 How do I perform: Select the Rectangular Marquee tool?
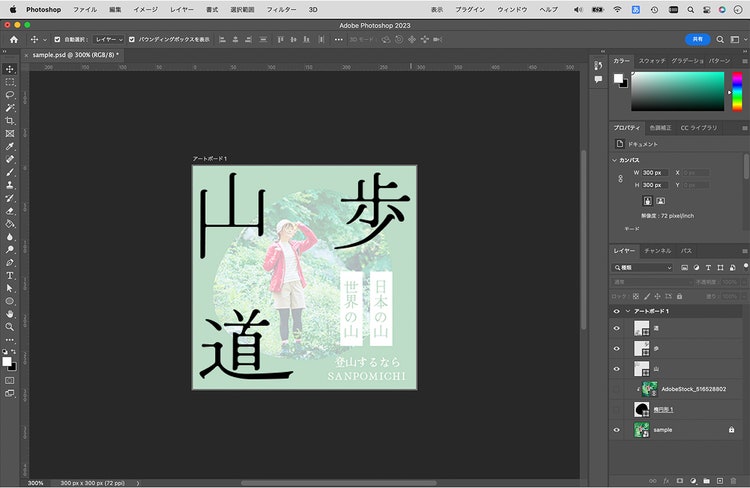[x=10, y=82]
